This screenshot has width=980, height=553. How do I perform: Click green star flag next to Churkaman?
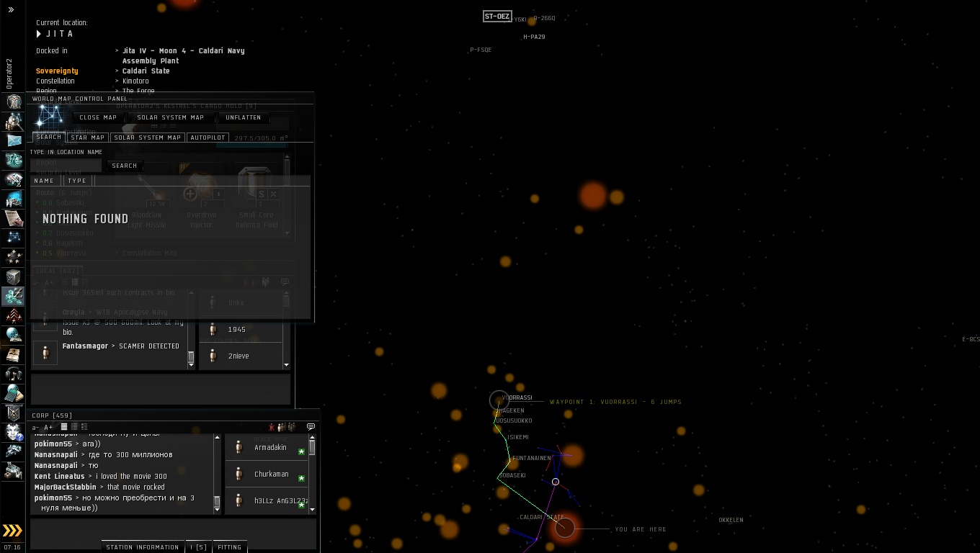coord(301,478)
